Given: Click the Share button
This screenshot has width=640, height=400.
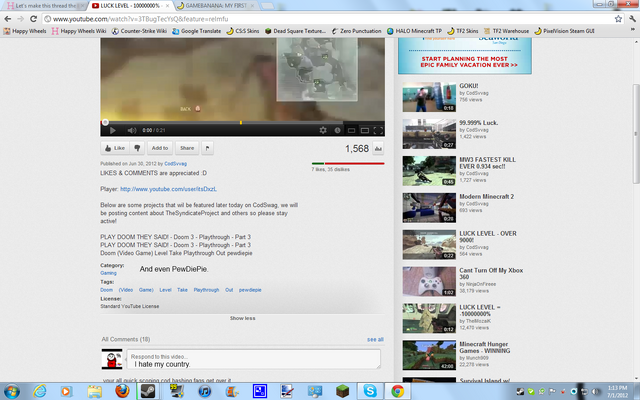Looking at the screenshot, I should [187, 148].
